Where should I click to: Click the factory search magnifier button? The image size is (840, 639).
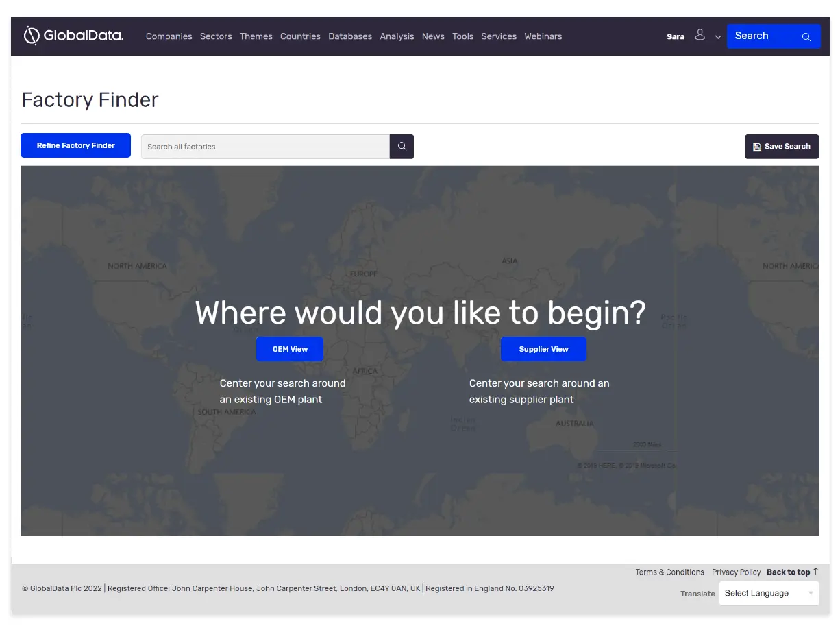[402, 147]
